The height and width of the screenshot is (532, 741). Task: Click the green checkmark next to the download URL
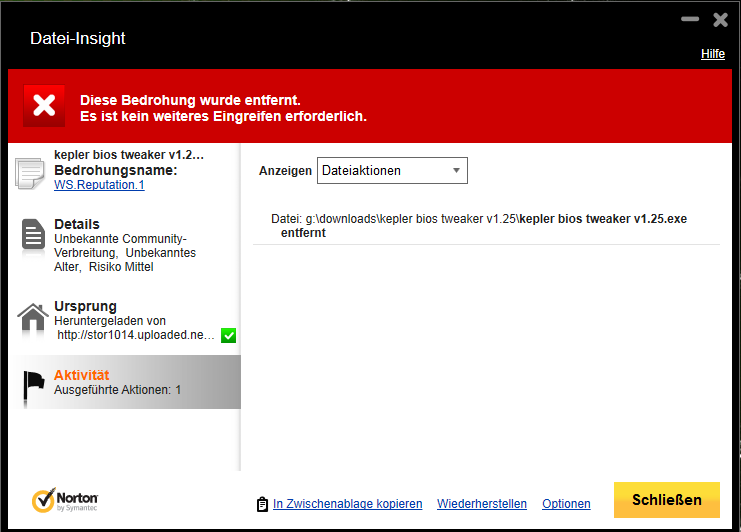(x=228, y=335)
